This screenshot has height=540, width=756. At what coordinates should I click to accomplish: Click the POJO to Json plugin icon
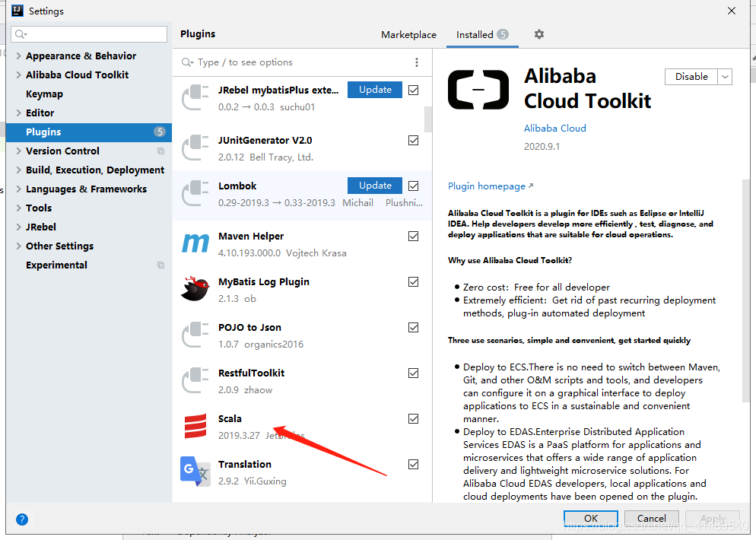pos(195,335)
